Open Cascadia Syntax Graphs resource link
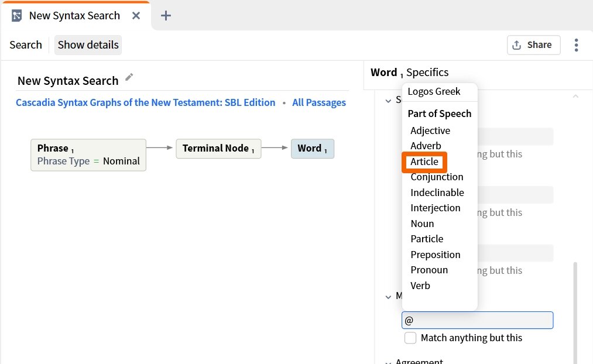 146,102
